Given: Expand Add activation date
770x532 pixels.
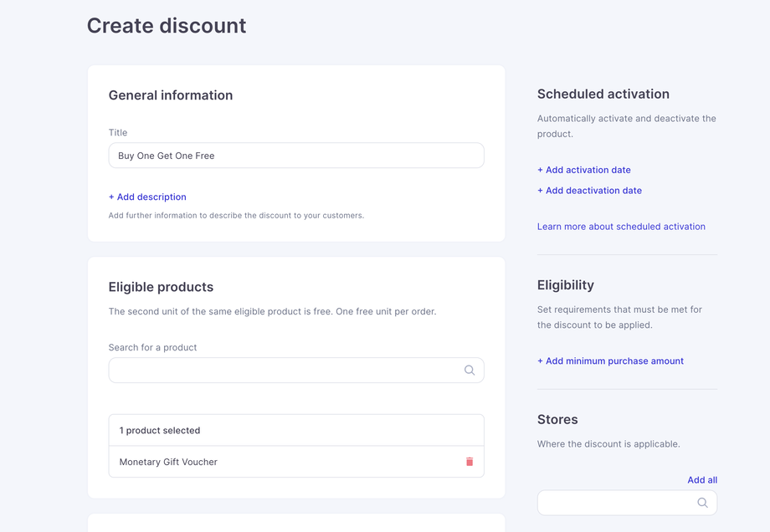Looking at the screenshot, I should 584,170.
